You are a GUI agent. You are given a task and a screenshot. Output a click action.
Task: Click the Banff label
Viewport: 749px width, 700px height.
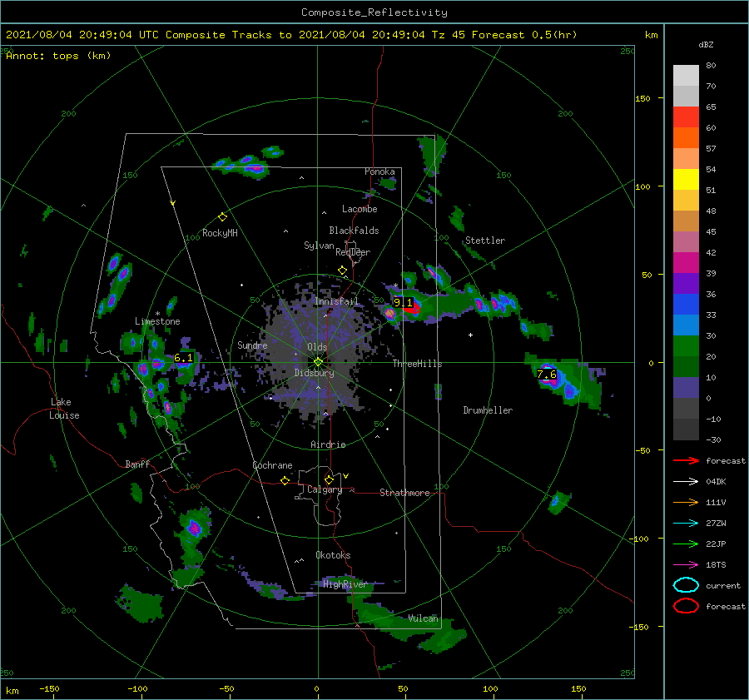pos(137,464)
